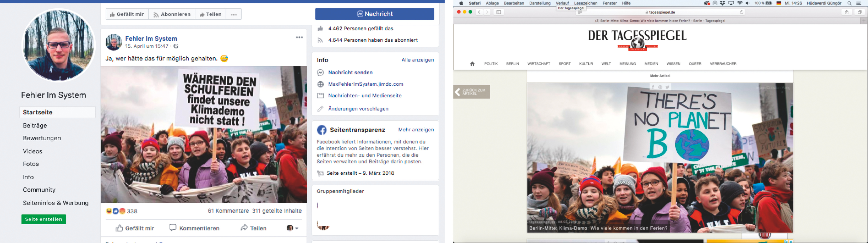868x243 pixels.
Task: Click the Gefällt mir thumbs-up under post
Action: pyautogui.click(x=119, y=228)
